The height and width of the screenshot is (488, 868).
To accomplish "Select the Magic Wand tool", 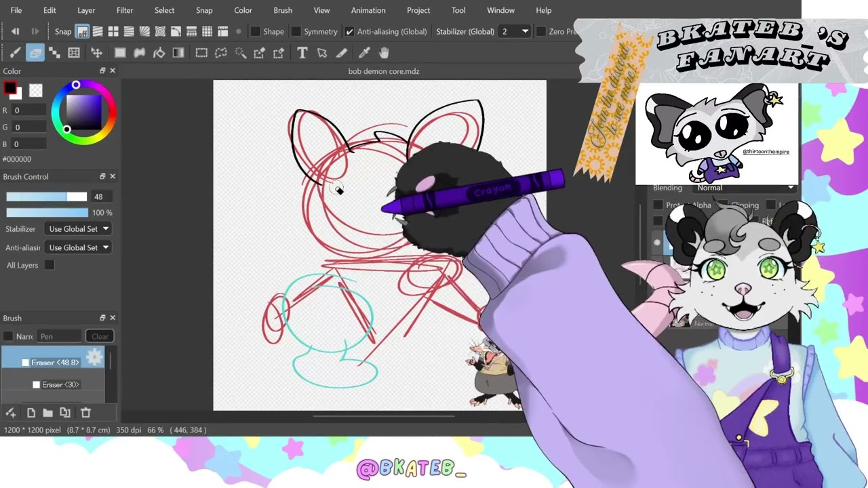I will click(x=240, y=53).
